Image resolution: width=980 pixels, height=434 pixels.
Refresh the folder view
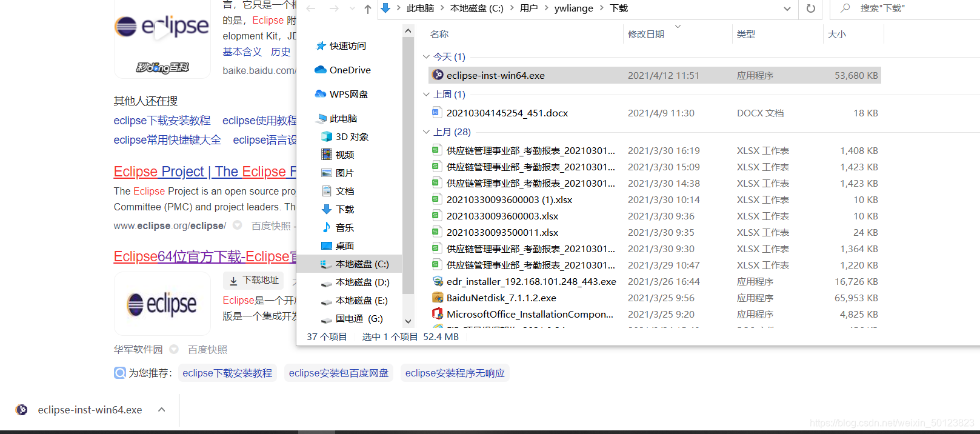[811, 8]
